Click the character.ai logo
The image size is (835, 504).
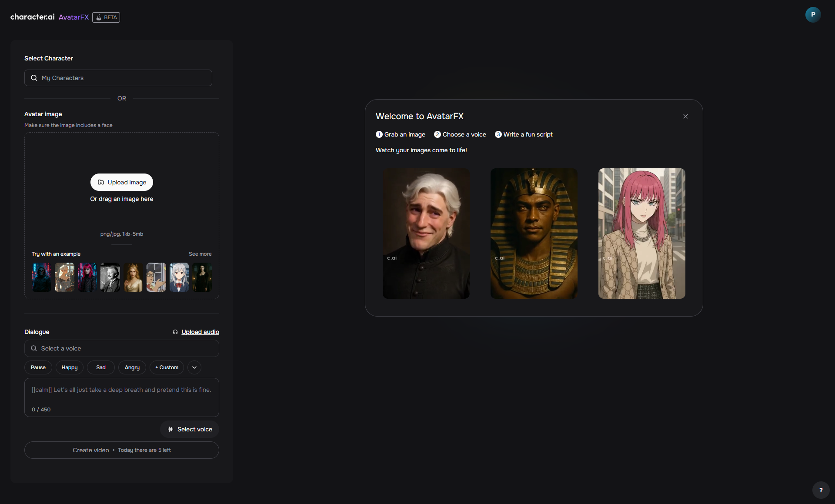(x=32, y=17)
